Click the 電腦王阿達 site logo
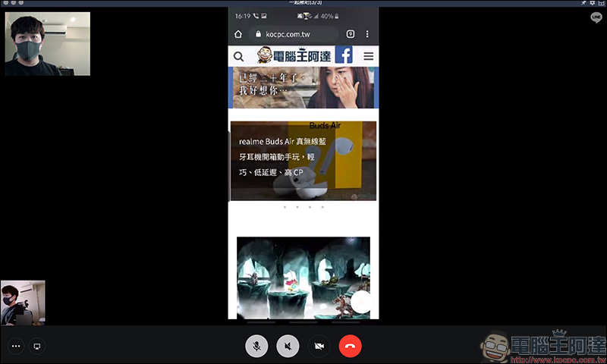607x364 pixels. click(x=294, y=55)
